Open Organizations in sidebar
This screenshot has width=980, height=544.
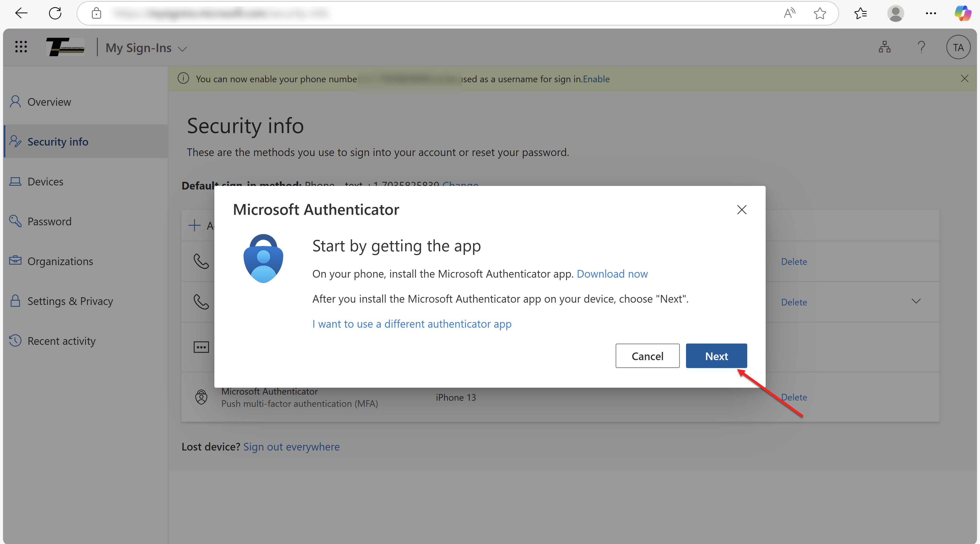pos(85,261)
